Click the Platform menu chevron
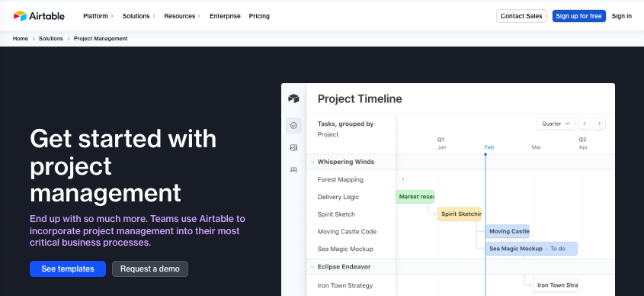The width and height of the screenshot is (644, 296). coord(112,16)
